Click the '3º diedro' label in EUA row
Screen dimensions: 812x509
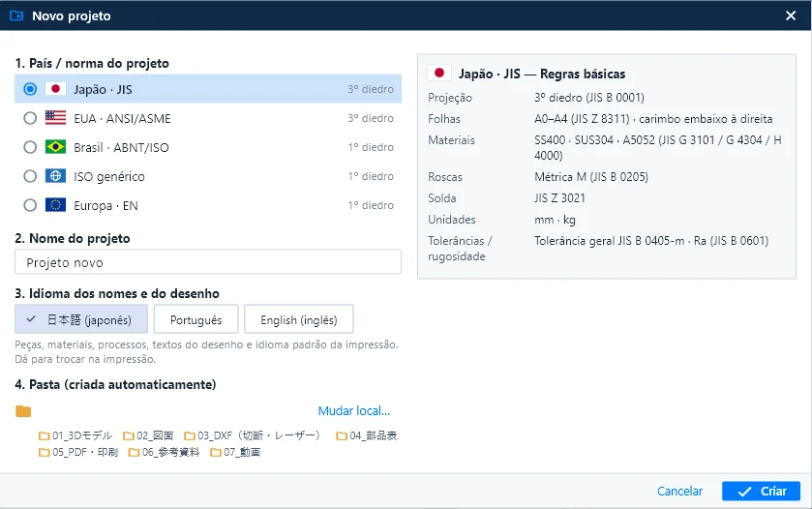click(371, 118)
